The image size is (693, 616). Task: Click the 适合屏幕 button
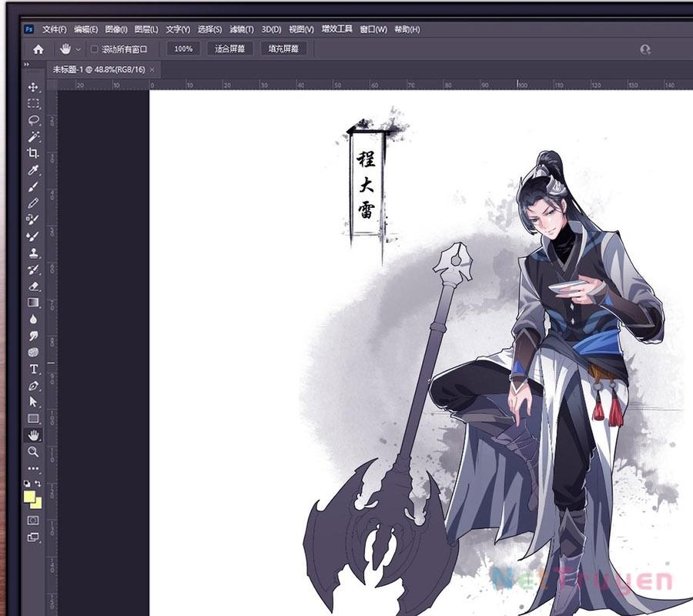tap(230, 49)
